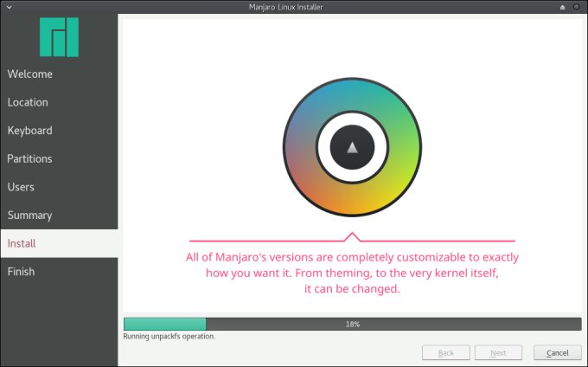Open the window menu chevron in title bar
588x367 pixels.
tap(10, 7)
